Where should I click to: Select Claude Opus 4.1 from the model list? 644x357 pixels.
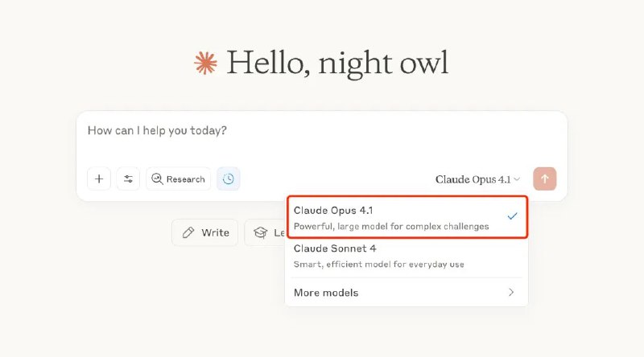pyautogui.click(x=333, y=211)
